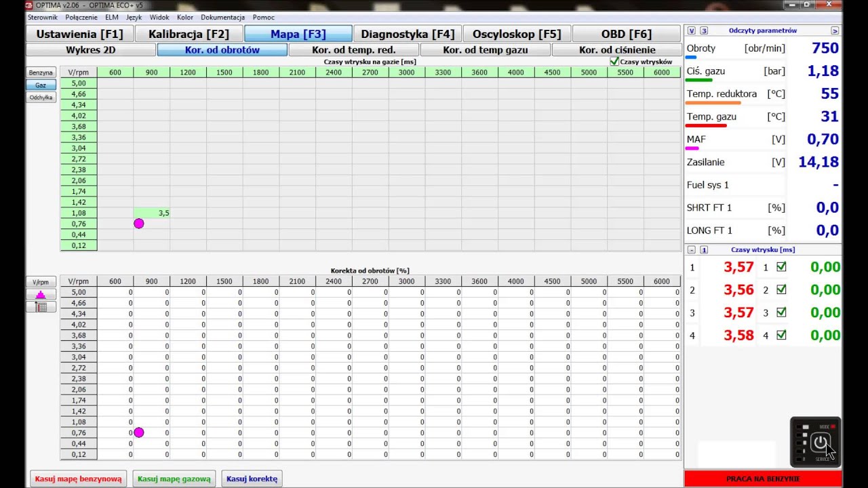
Task: Click the power button on the LPG switch panel
Action: [821, 443]
